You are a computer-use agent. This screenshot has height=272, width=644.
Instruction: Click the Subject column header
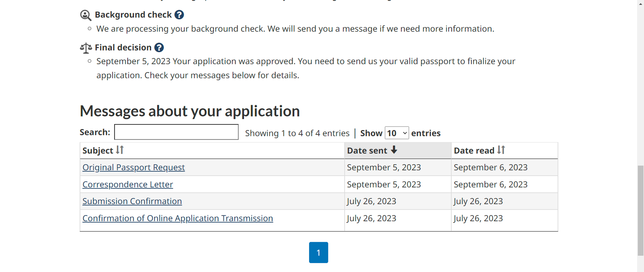click(98, 151)
